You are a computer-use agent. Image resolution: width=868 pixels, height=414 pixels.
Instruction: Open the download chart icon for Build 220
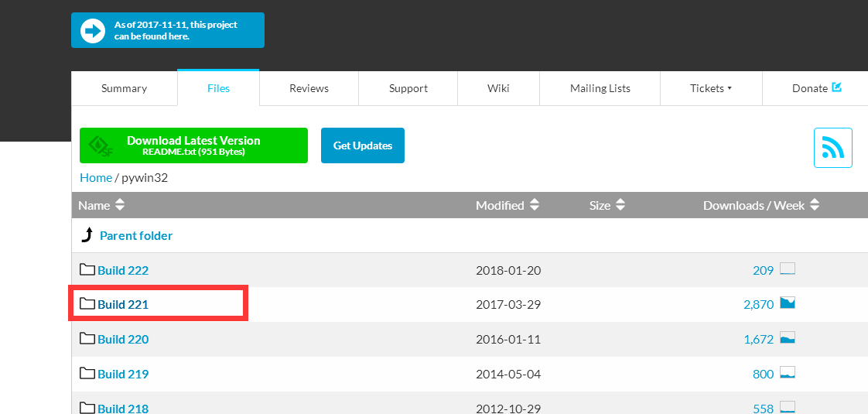(788, 337)
